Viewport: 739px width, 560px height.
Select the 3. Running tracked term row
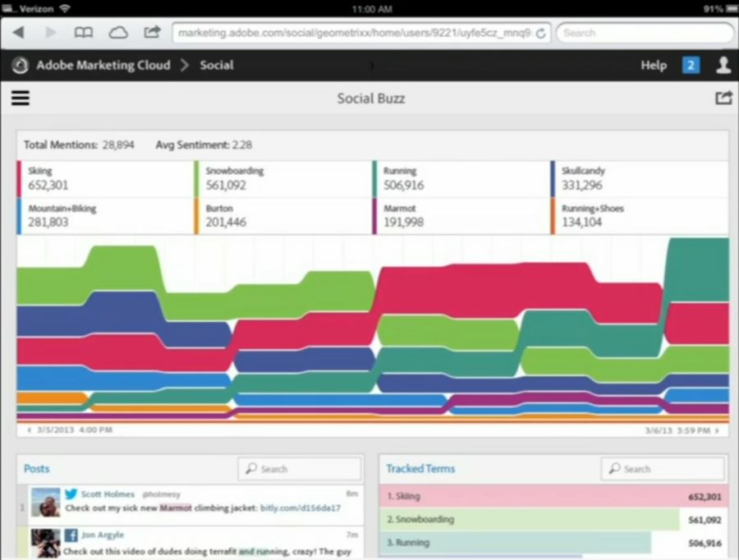553,543
